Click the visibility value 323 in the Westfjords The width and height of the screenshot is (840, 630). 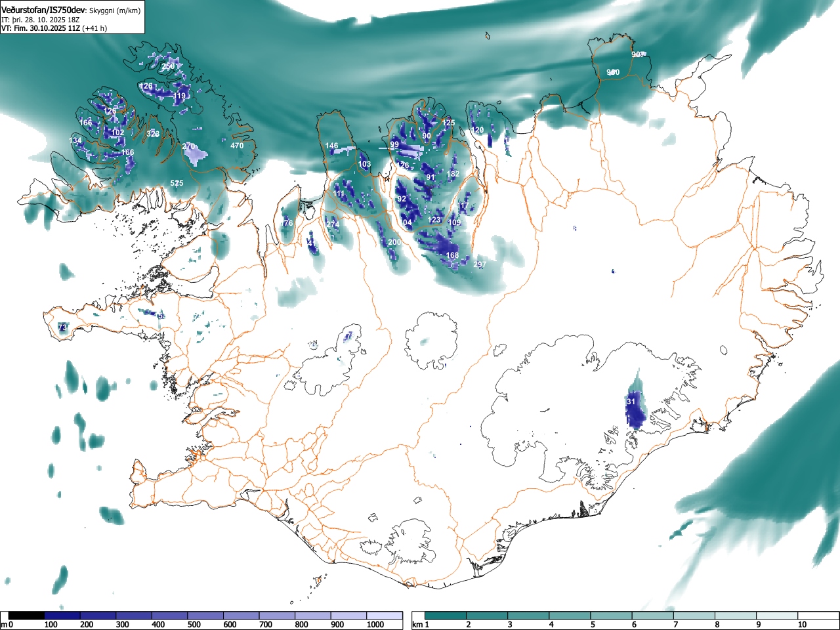[x=153, y=134]
